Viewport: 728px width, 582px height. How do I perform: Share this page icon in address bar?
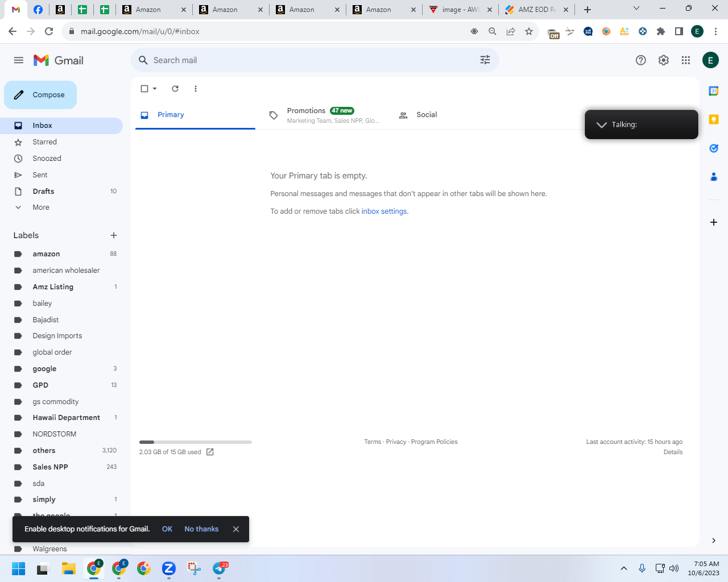pyautogui.click(x=511, y=31)
